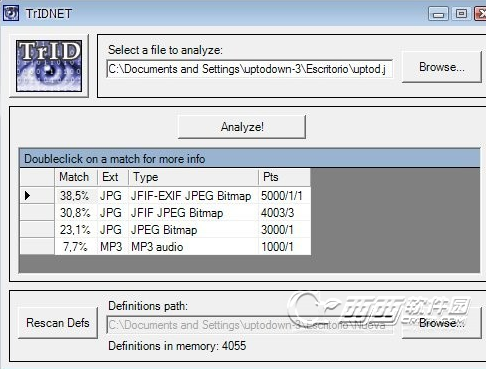486x369 pixels.
Task: Select the 7,7% match cell
Action: pos(76,246)
